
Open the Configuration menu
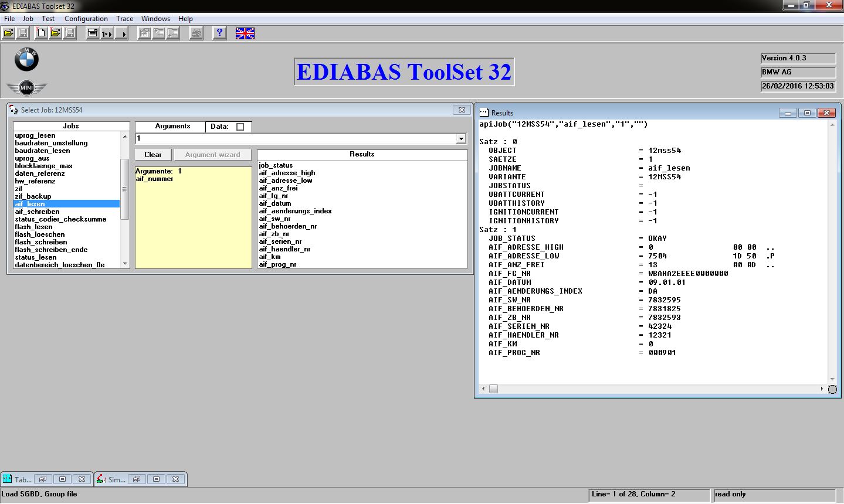(x=86, y=19)
